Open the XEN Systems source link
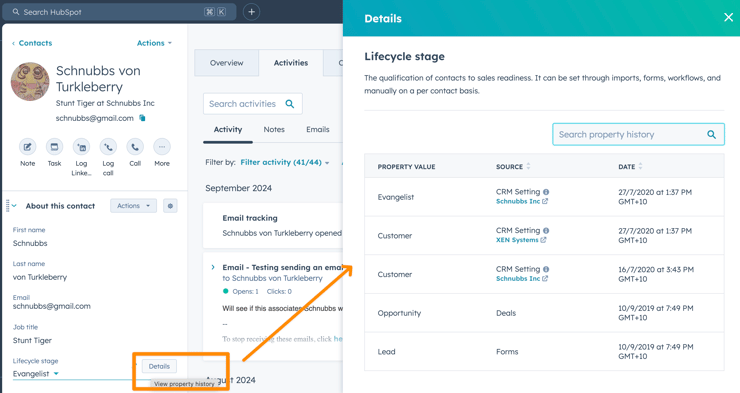This screenshot has height=393, width=740. (x=521, y=240)
